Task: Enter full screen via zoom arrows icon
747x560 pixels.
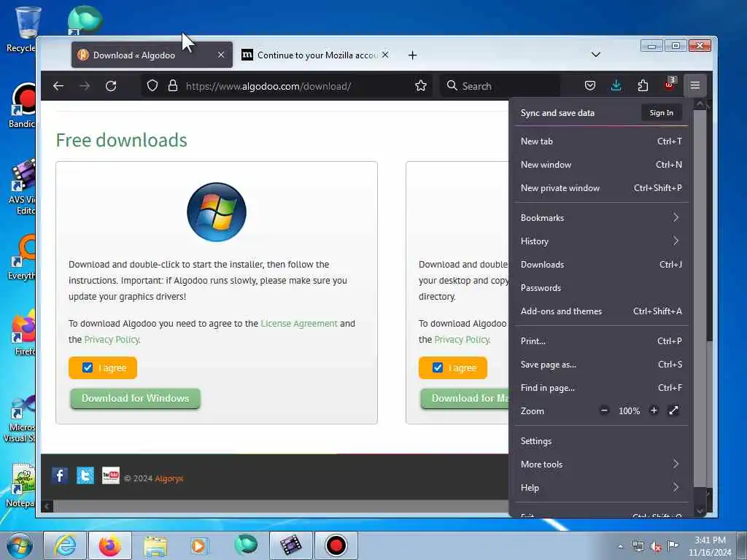Action: (x=673, y=411)
